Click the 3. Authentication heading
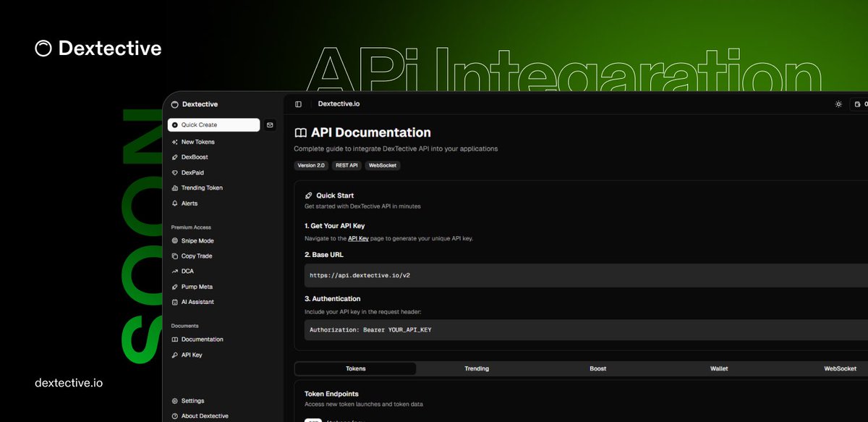 (x=332, y=299)
